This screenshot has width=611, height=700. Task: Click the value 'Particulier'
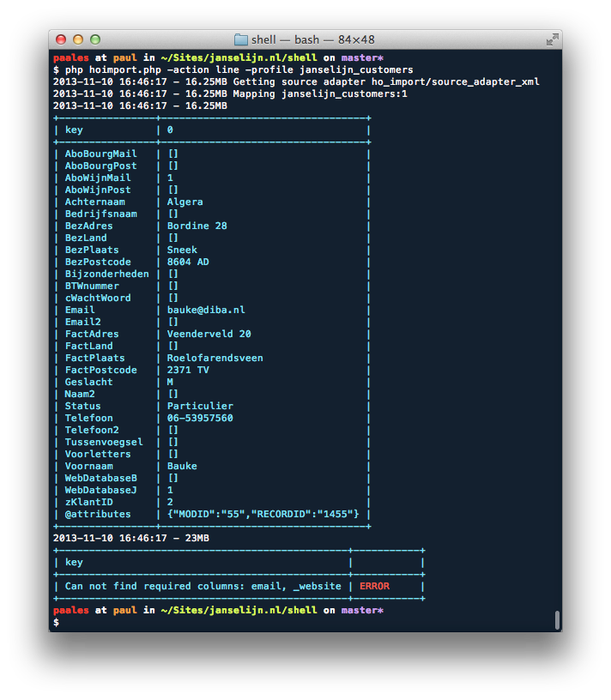pyautogui.click(x=200, y=407)
